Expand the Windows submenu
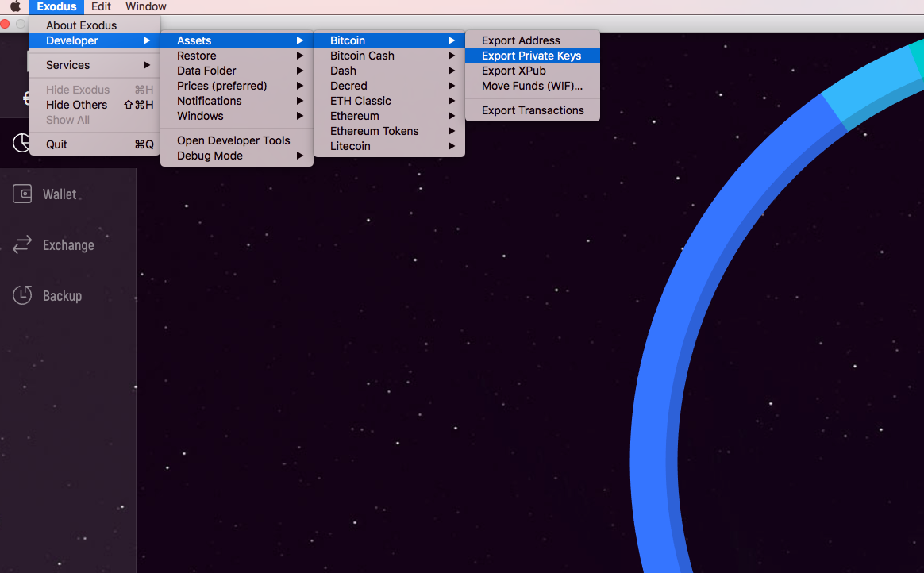The height and width of the screenshot is (573, 924). point(237,116)
